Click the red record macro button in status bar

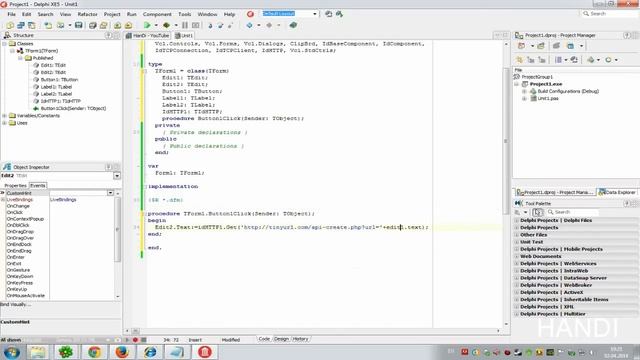point(135,340)
